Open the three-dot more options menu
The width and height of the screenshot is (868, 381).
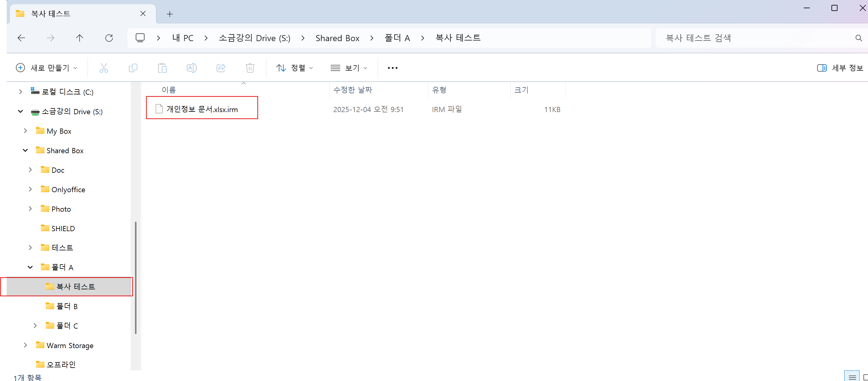(392, 68)
